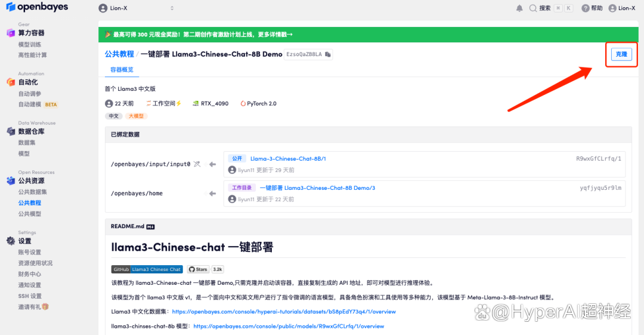644x335 pixels.
Task: Click the gift icon next to 邀请有礼
Action: pos(45,306)
